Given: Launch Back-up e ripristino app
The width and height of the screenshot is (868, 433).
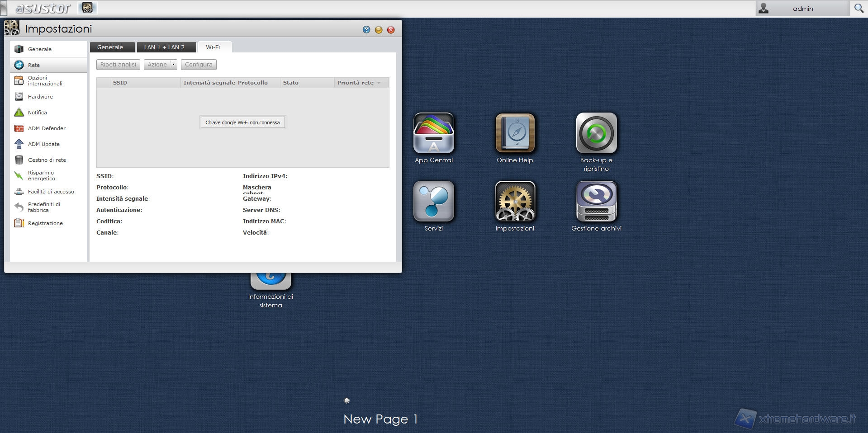Looking at the screenshot, I should pyautogui.click(x=596, y=134).
